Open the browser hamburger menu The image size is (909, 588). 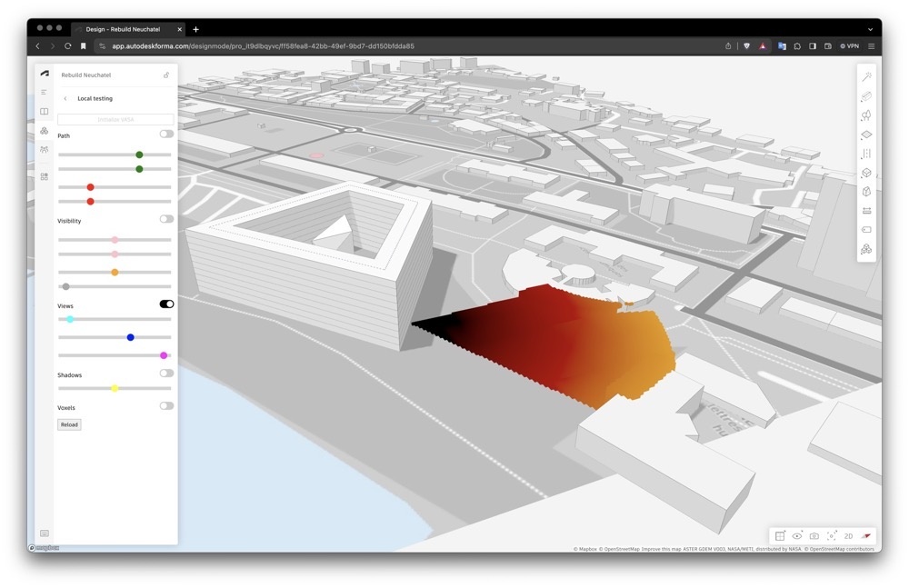click(871, 46)
